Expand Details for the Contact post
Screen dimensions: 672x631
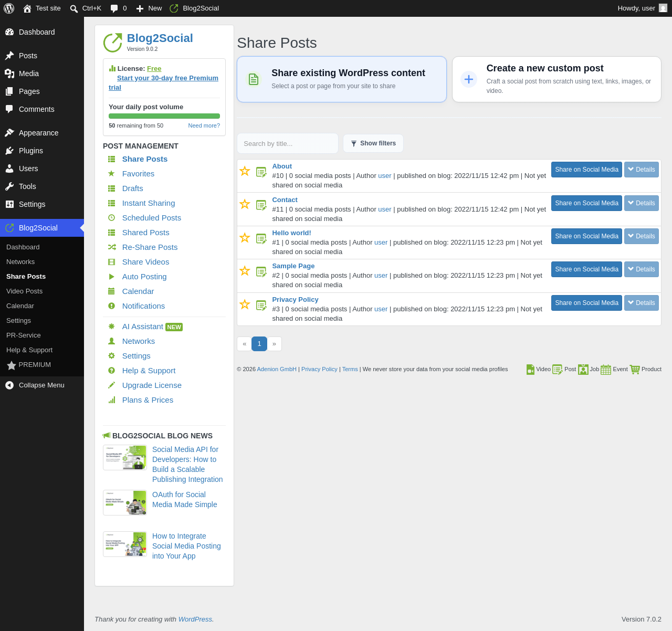click(x=642, y=203)
